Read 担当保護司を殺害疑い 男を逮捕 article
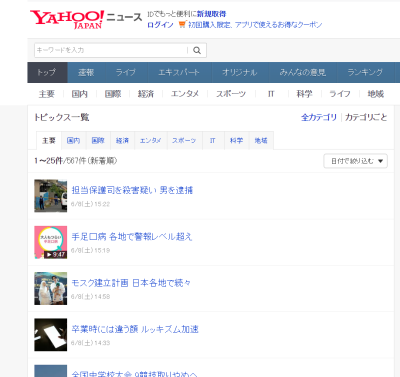 (x=132, y=190)
